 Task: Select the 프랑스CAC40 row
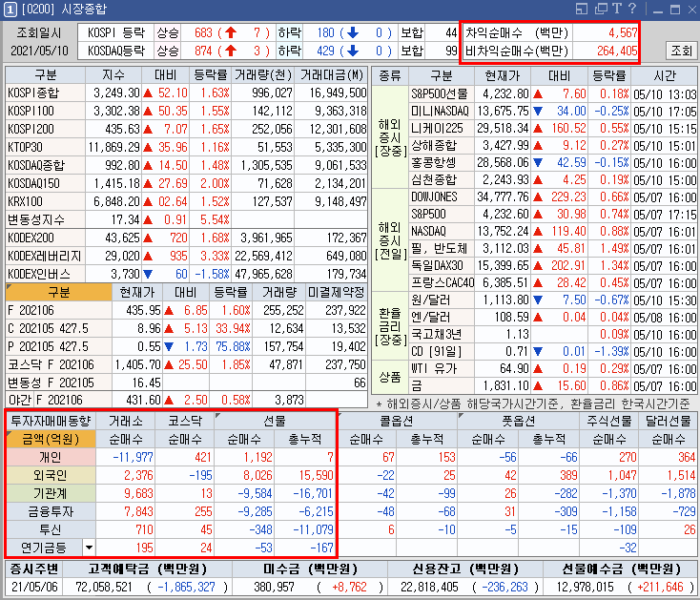553,282
